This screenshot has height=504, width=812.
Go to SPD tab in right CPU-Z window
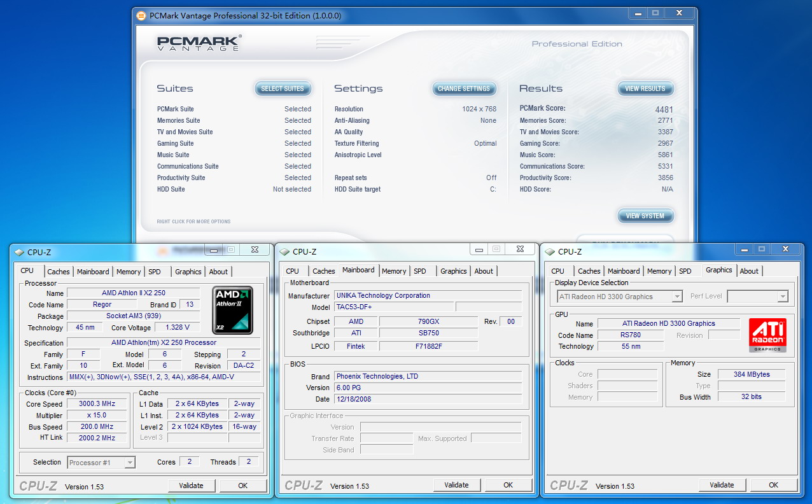tap(685, 271)
